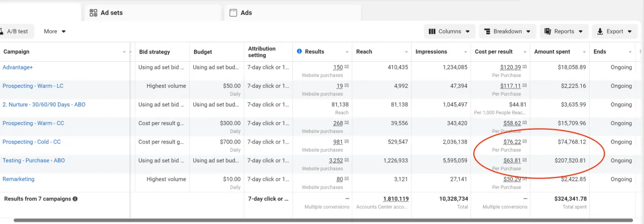Open the Advantage+ campaign link

pyautogui.click(x=18, y=67)
